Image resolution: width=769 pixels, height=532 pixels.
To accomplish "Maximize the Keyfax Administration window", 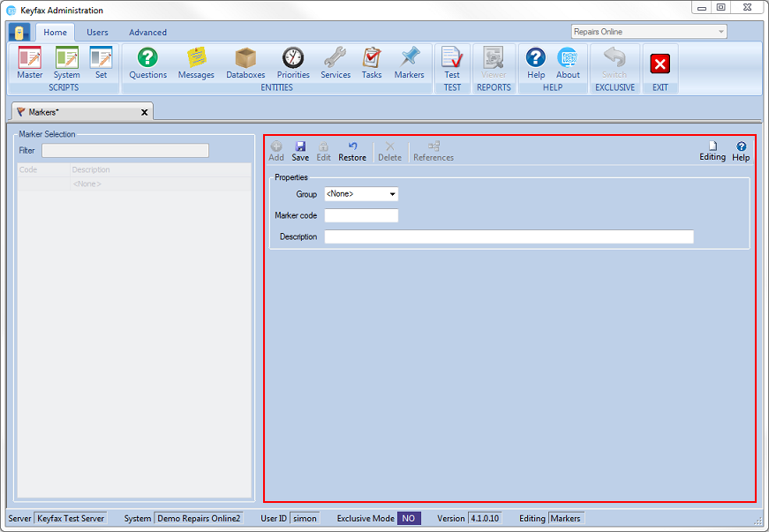I will tap(721, 7).
